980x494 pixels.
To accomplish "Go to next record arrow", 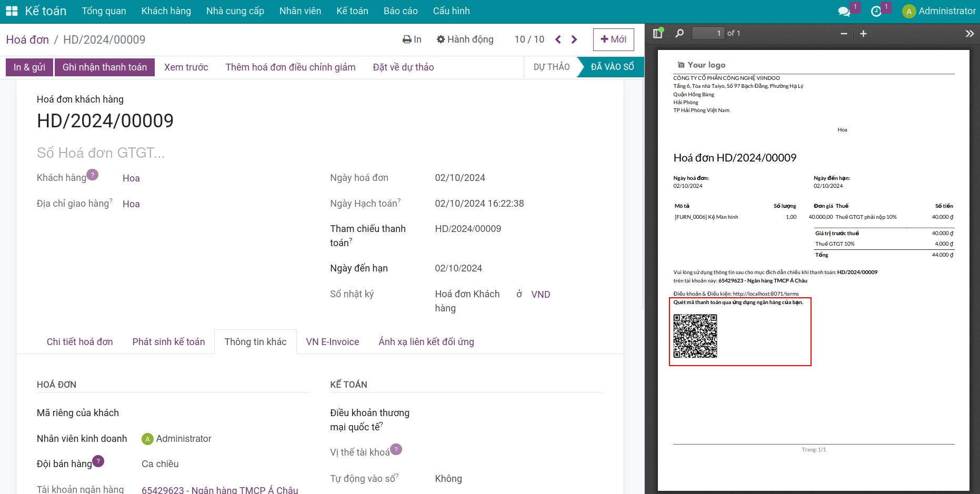I will pos(574,39).
